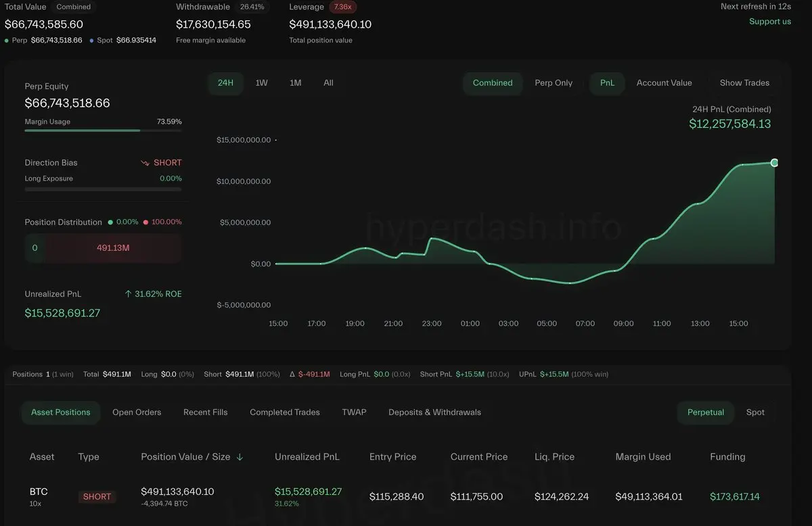Enable Show Trades on the chart
812x526 pixels.
point(744,83)
